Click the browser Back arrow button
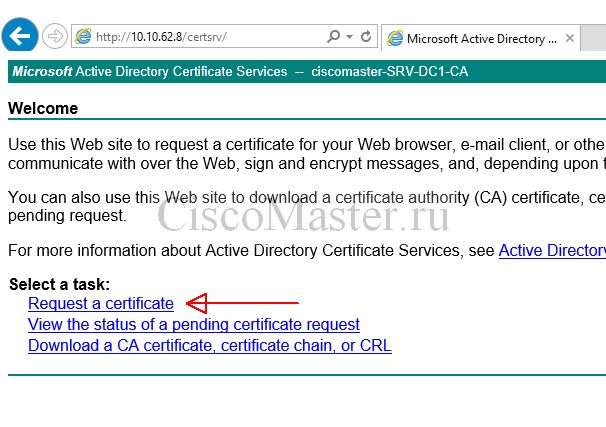606x427 pixels. coord(20,35)
